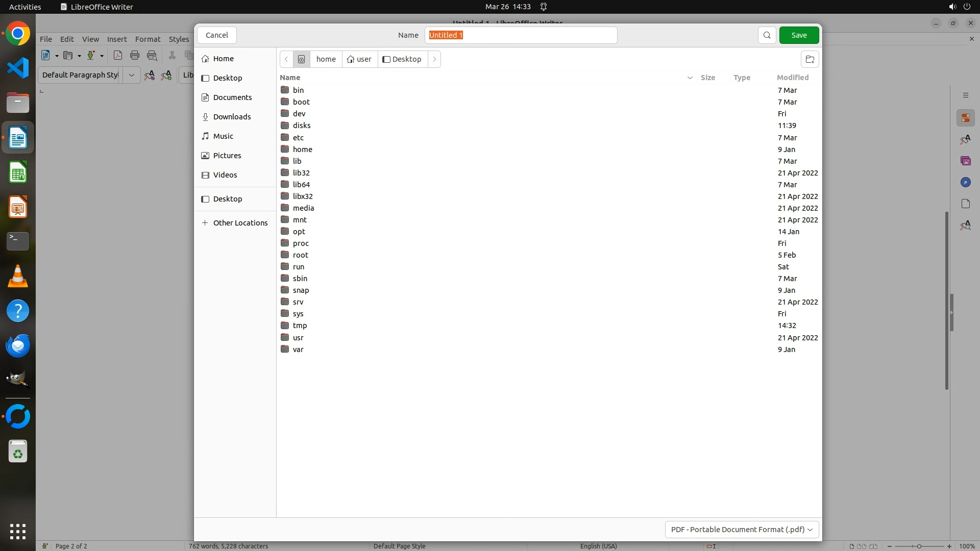Click the zoom slider in status bar
980x551 pixels.
point(919,546)
